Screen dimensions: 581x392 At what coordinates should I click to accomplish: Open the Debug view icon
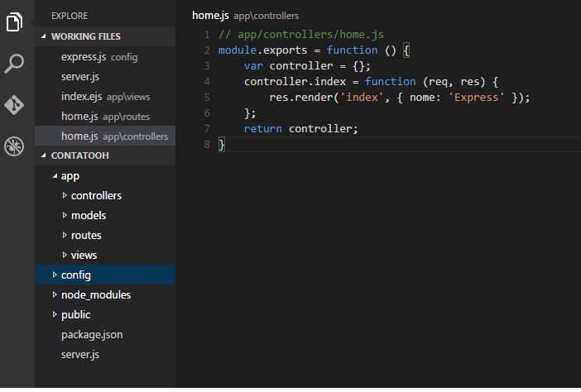tap(14, 146)
